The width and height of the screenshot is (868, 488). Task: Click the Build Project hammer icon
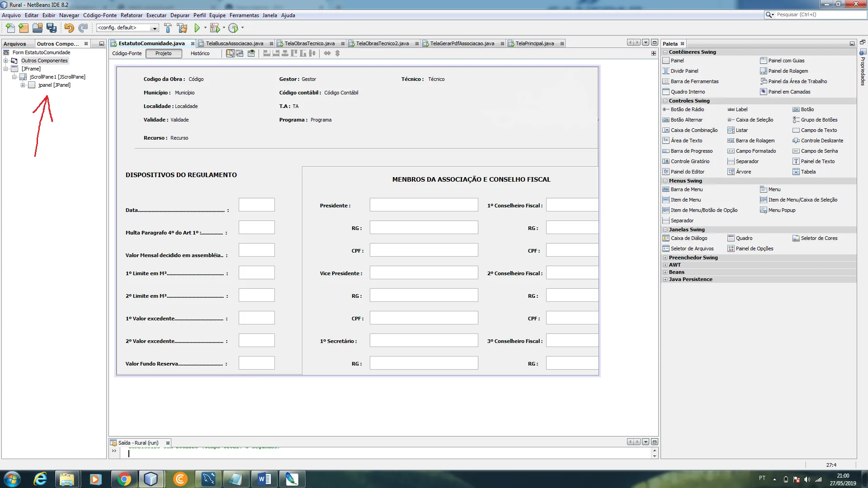[168, 28]
